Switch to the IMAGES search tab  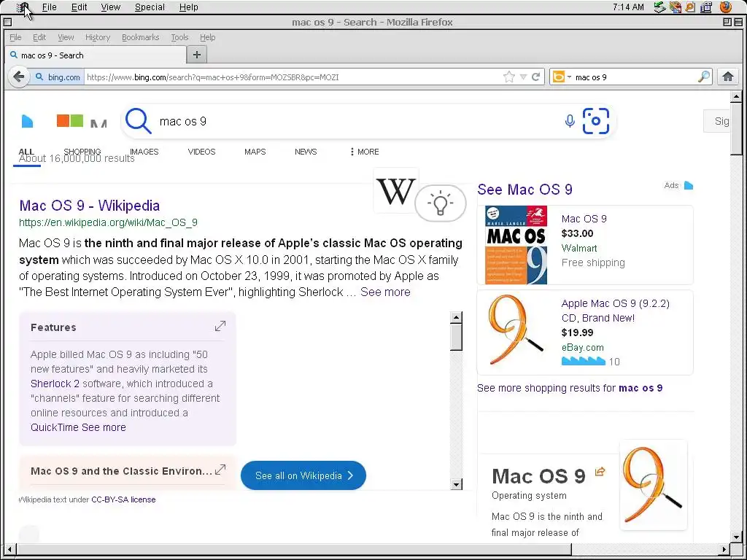tap(144, 152)
